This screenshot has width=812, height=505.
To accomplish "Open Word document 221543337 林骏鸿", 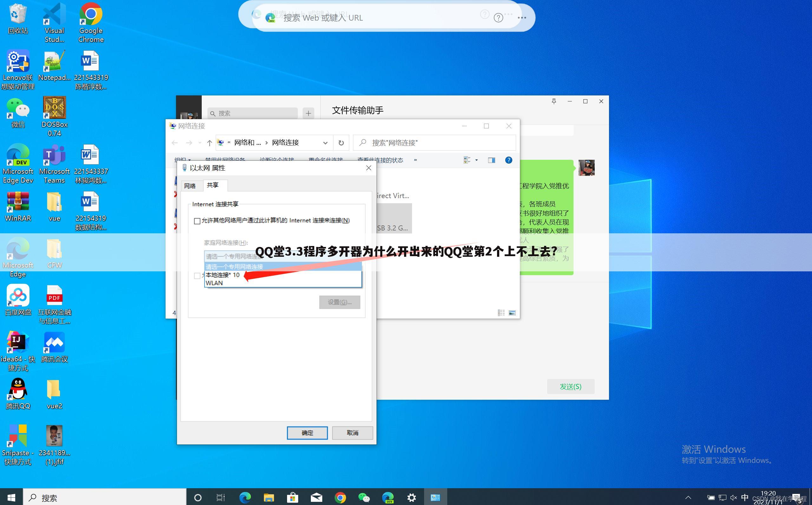I will [x=91, y=163].
